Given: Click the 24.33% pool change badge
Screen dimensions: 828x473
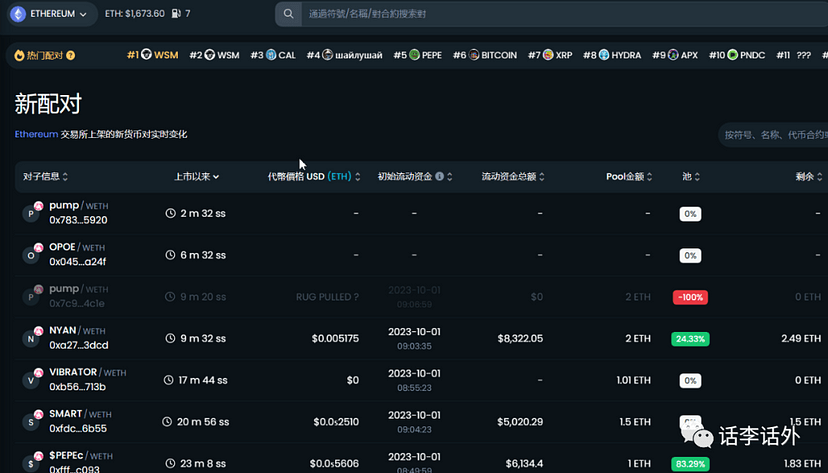Looking at the screenshot, I should [x=690, y=339].
